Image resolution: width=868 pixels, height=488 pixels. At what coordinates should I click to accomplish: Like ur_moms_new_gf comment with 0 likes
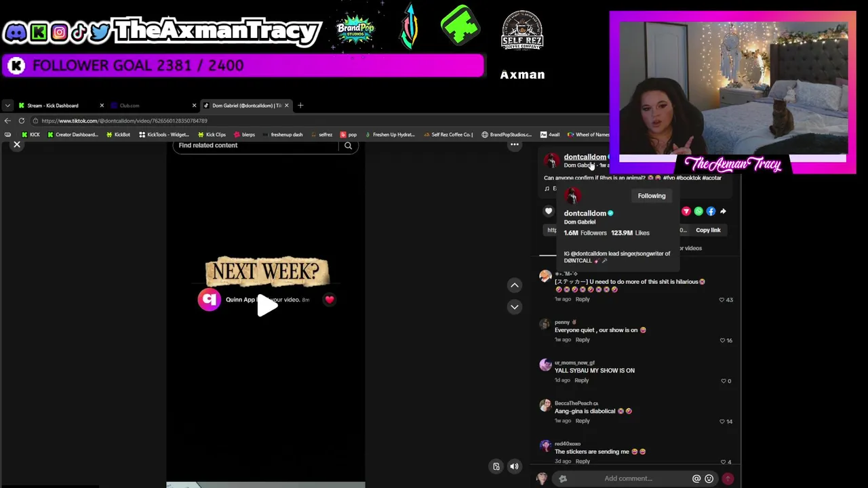click(x=722, y=381)
